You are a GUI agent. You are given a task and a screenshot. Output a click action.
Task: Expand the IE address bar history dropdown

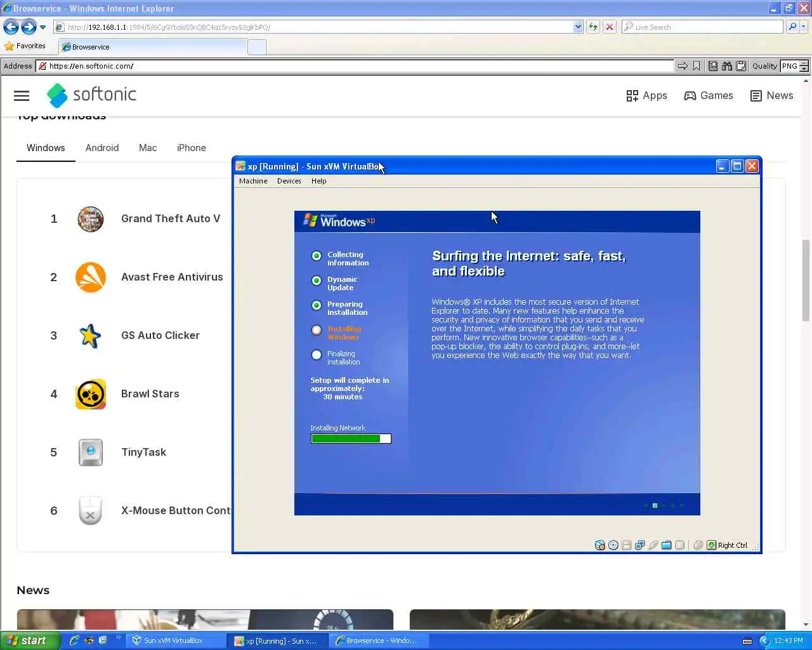578,27
